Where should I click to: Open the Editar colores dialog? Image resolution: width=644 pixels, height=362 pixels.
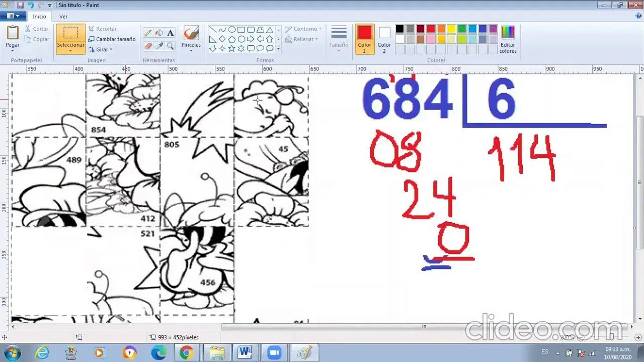pos(508,39)
